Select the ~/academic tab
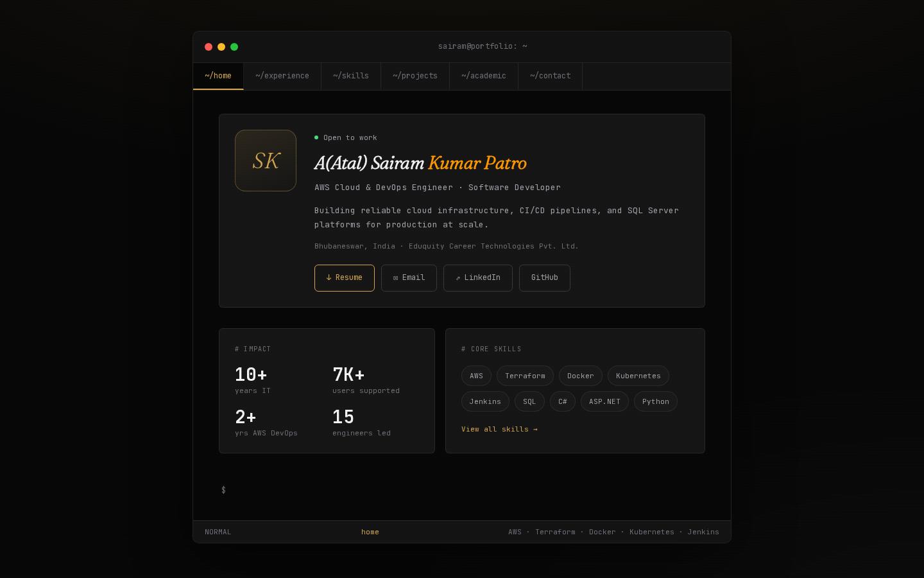The height and width of the screenshot is (578, 924). (x=484, y=76)
